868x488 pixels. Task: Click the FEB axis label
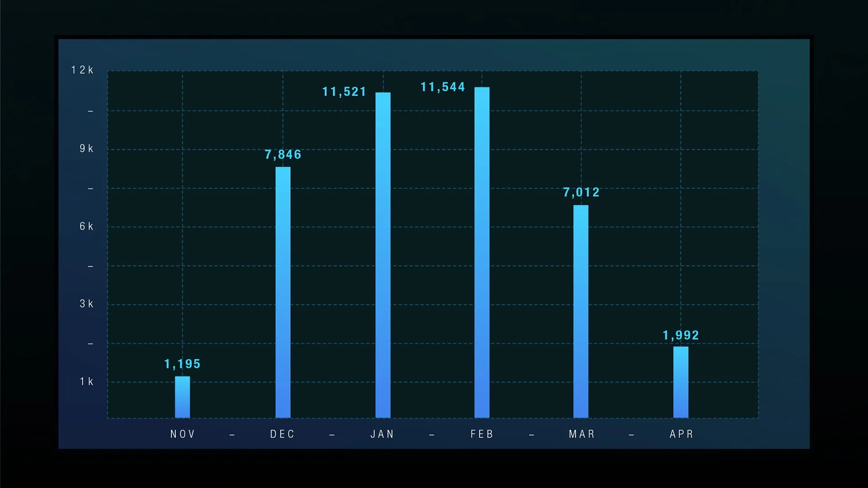pos(482,434)
